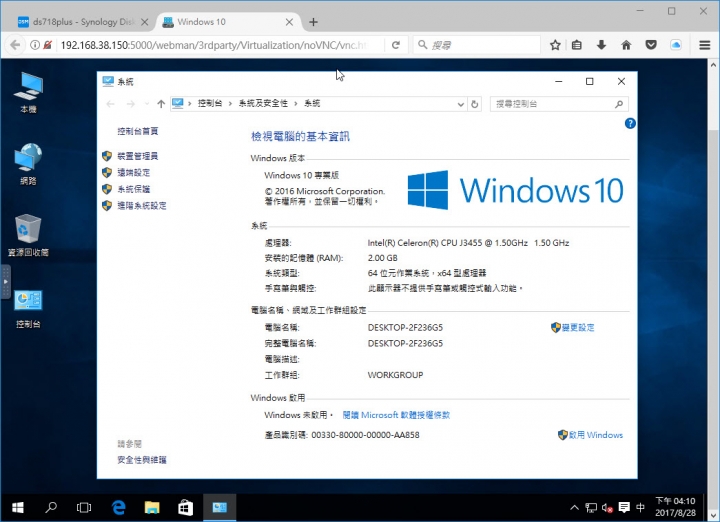
Task: Read the Microsoft software license terms link
Action: click(x=396, y=415)
